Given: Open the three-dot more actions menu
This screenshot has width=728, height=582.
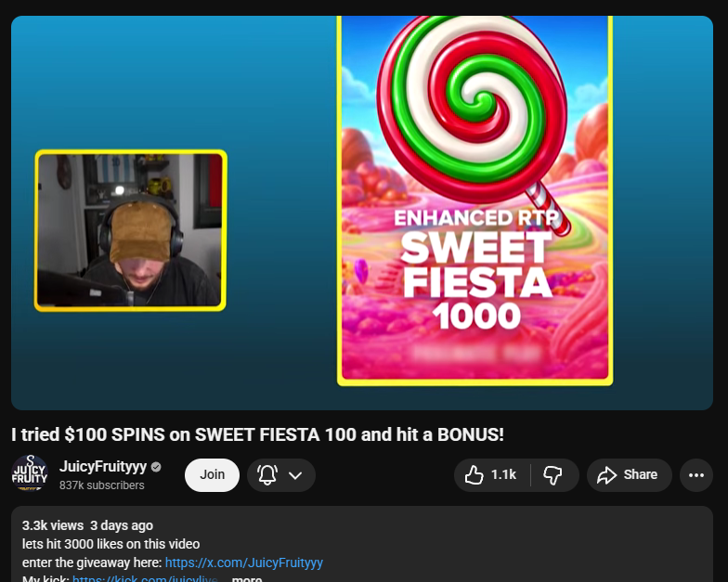Looking at the screenshot, I should (x=696, y=475).
